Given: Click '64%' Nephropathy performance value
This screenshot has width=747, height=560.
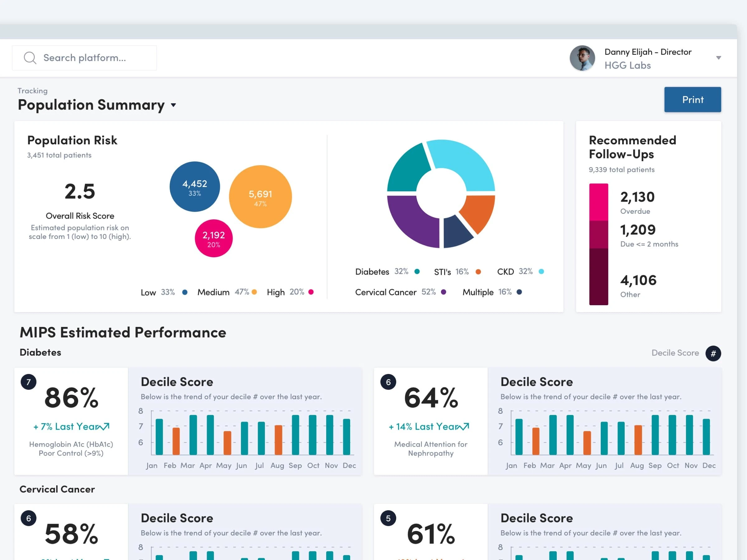Looking at the screenshot, I should coord(431,398).
